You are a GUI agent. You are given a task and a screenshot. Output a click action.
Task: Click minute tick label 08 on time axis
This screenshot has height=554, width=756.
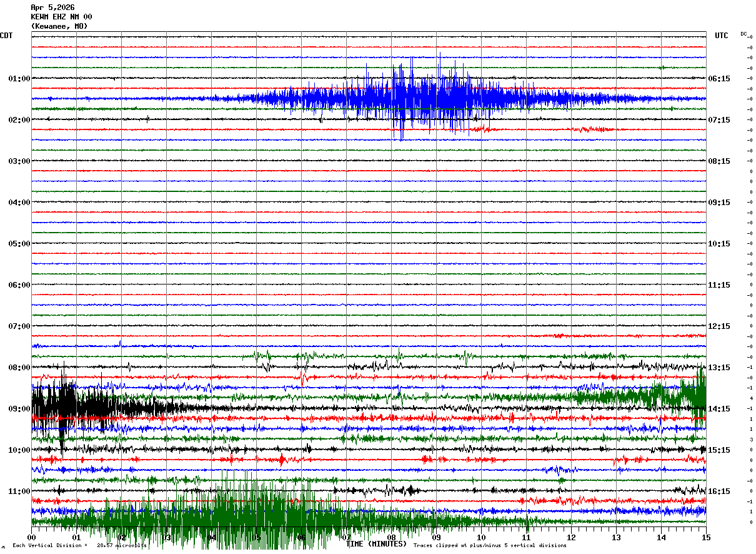[392, 537]
